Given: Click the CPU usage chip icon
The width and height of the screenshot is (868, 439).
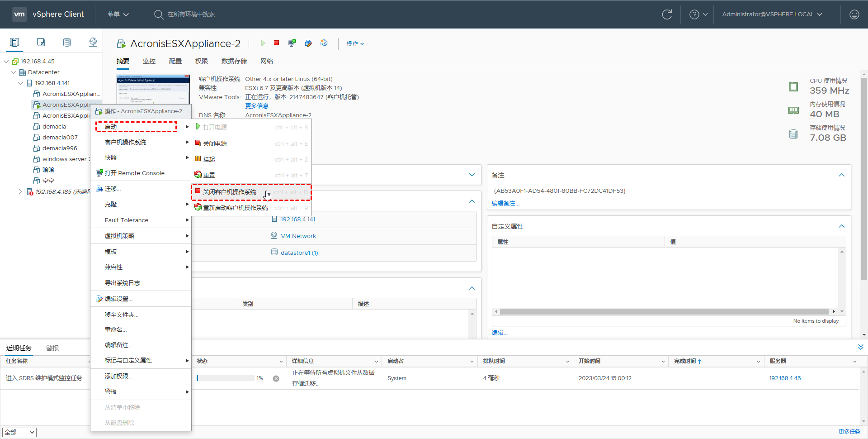Looking at the screenshot, I should pos(793,87).
